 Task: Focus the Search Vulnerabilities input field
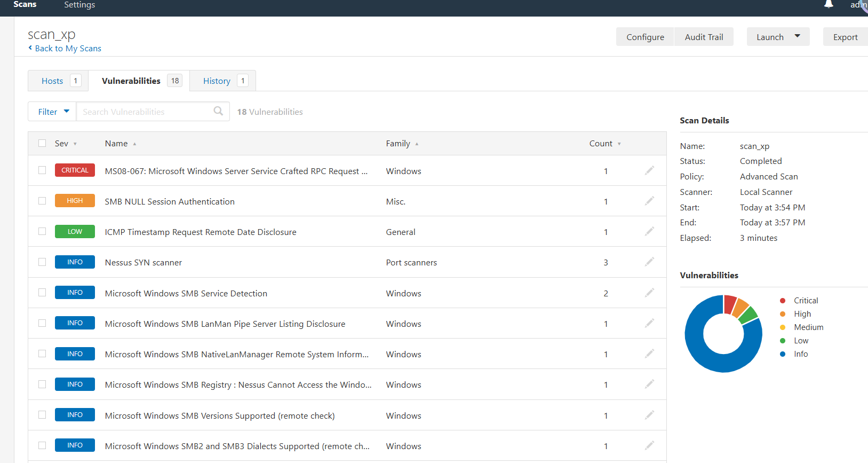pyautogui.click(x=144, y=112)
